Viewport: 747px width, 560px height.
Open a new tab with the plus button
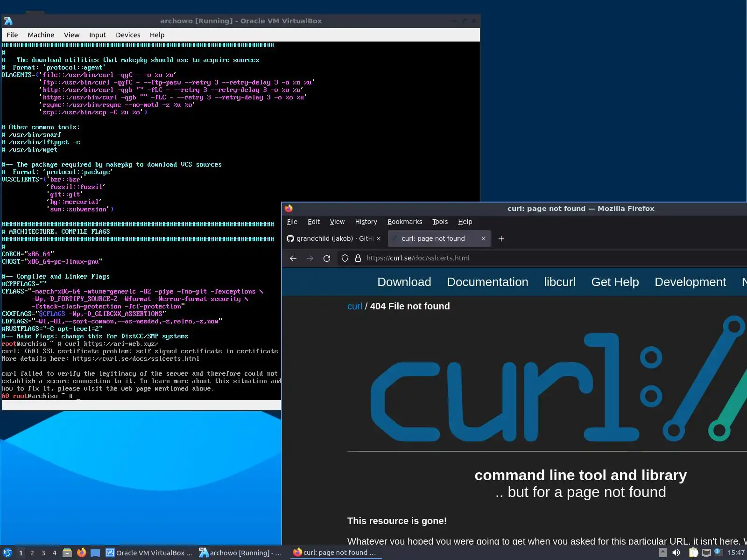(501, 238)
